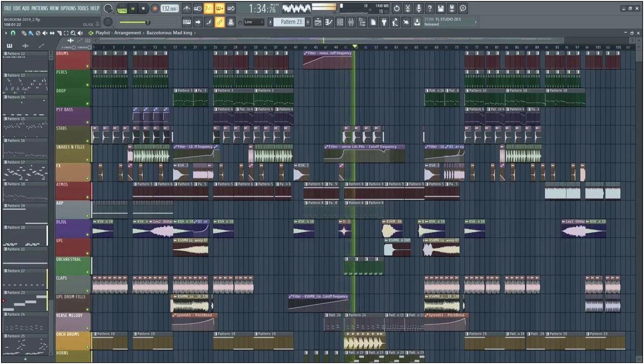Viewport: 644px width, 364px height.
Task: Select the Zoom magnifier tool in playlist
Action: point(73,33)
